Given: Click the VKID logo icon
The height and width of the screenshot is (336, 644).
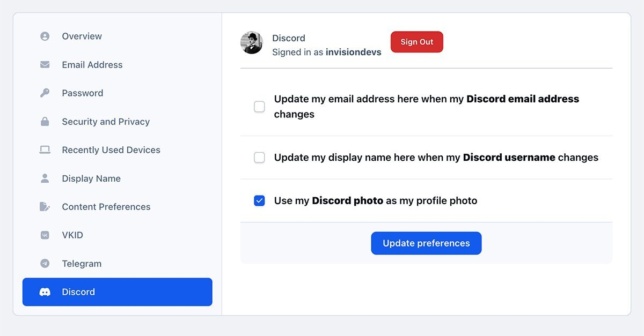Looking at the screenshot, I should click(45, 235).
